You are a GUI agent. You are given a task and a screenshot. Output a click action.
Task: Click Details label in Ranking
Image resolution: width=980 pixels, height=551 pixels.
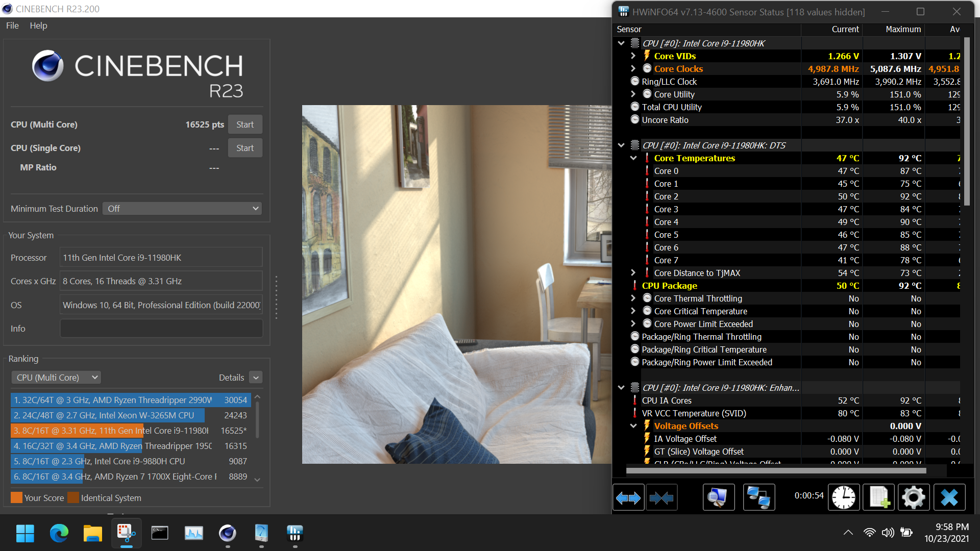click(231, 378)
